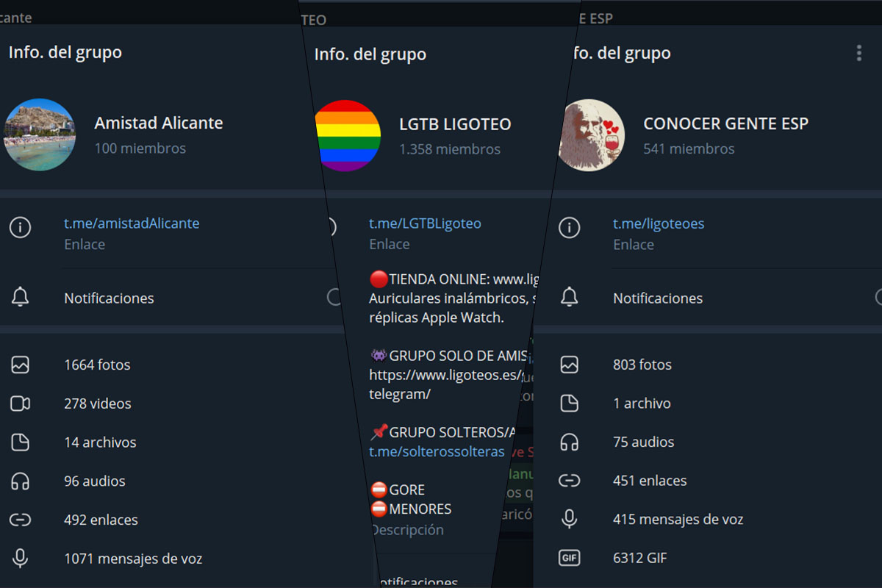Select the headphones icon next to 96 audios
Viewport: 882px width, 588px height.
point(20,481)
